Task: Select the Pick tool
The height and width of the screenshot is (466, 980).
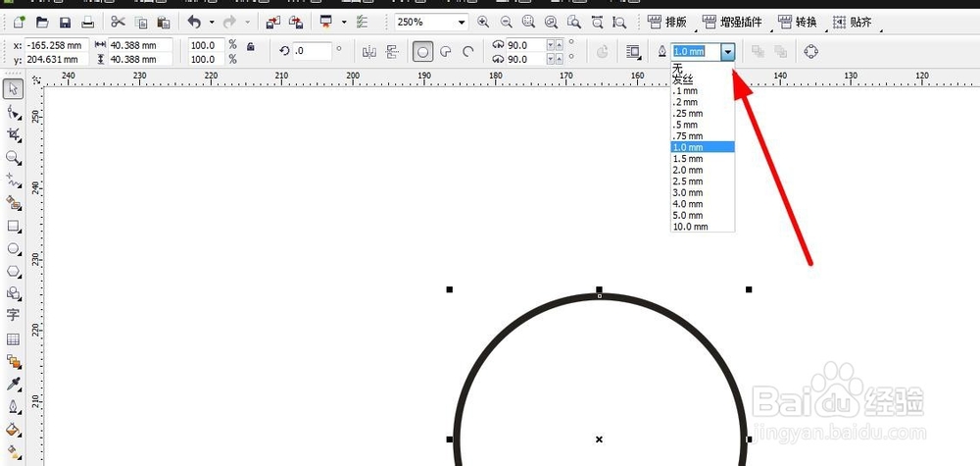Action: point(14,89)
